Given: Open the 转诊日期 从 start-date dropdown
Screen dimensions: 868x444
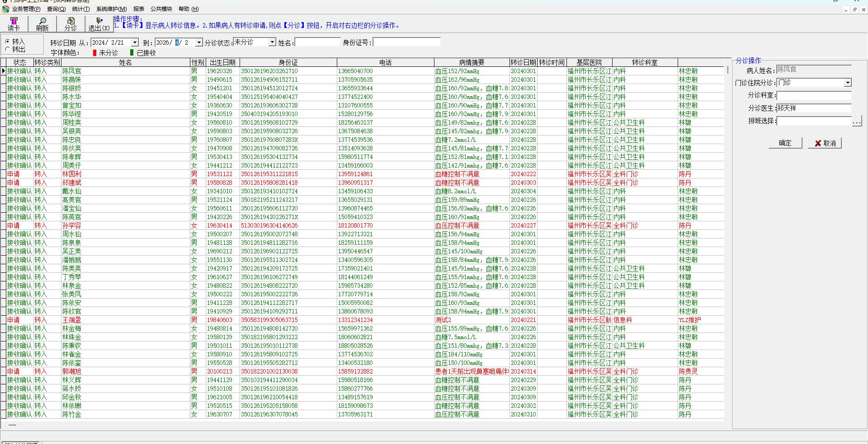Looking at the screenshot, I should coord(134,42).
